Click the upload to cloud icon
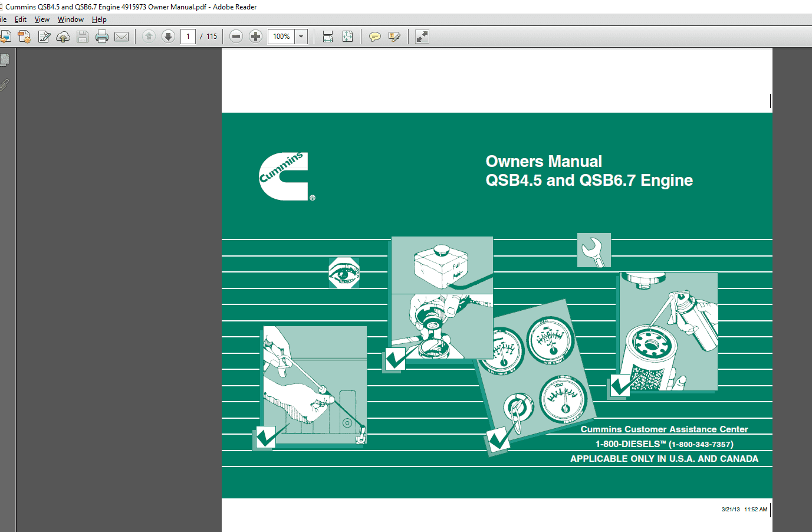The width and height of the screenshot is (812, 532). (63, 37)
